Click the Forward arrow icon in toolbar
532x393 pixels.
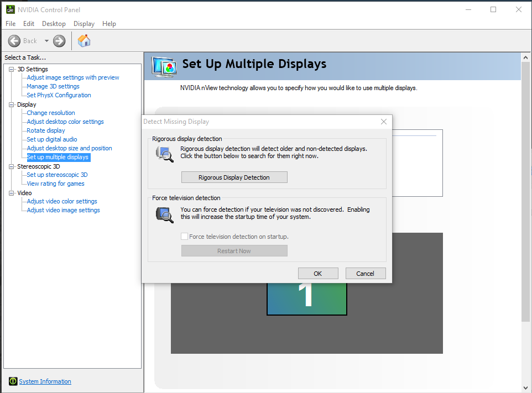tap(59, 41)
